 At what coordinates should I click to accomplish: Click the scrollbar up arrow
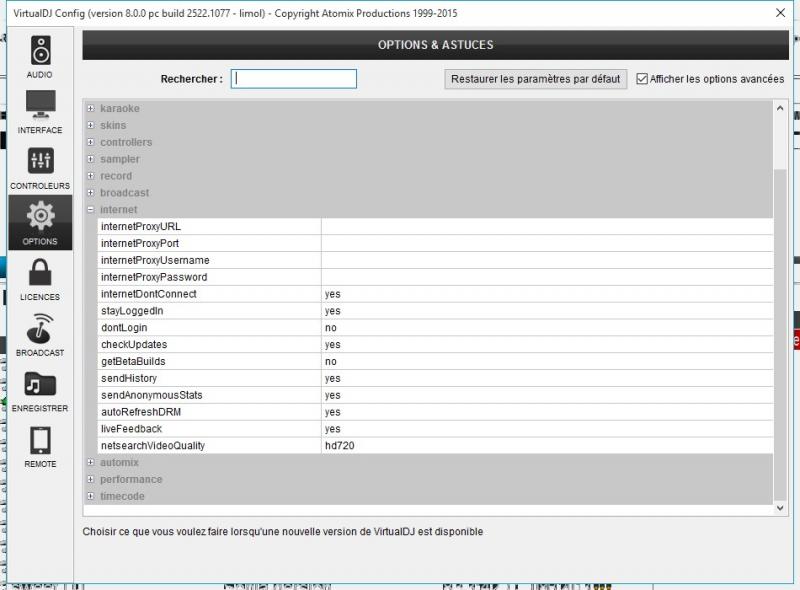(x=780, y=108)
